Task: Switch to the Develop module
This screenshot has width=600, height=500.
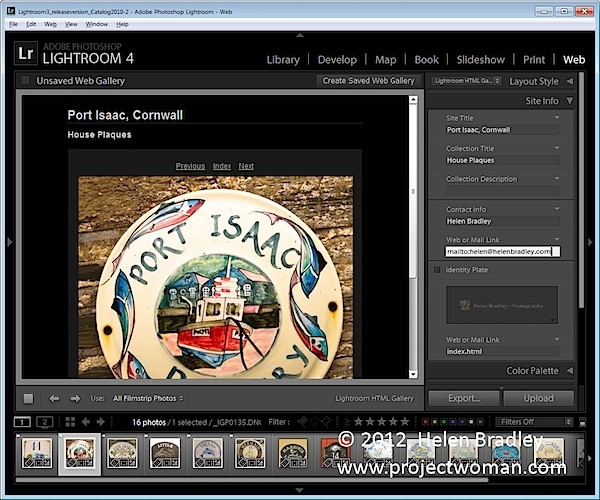Action: [337, 60]
